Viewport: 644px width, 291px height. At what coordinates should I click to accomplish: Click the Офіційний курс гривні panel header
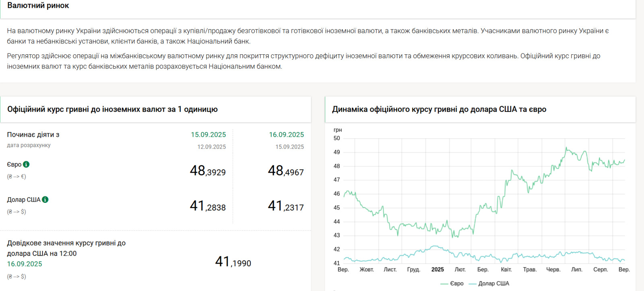(112, 109)
